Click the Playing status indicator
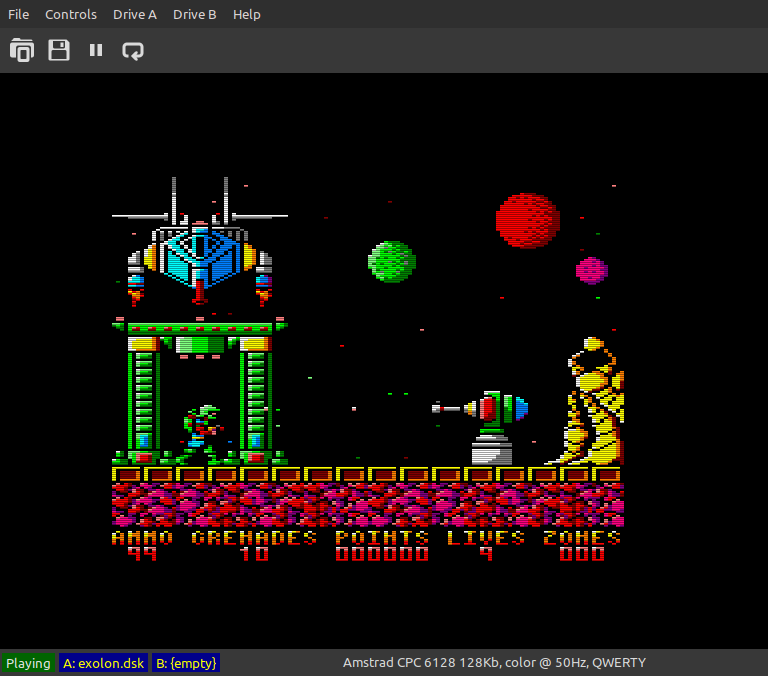The height and width of the screenshot is (676, 768). (x=28, y=663)
